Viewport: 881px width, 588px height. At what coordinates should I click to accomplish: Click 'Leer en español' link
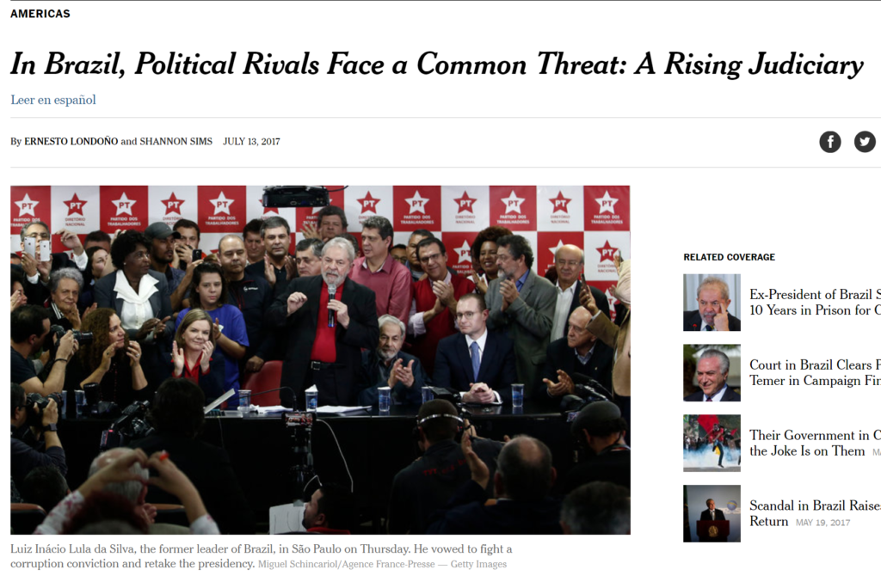pyautogui.click(x=53, y=100)
